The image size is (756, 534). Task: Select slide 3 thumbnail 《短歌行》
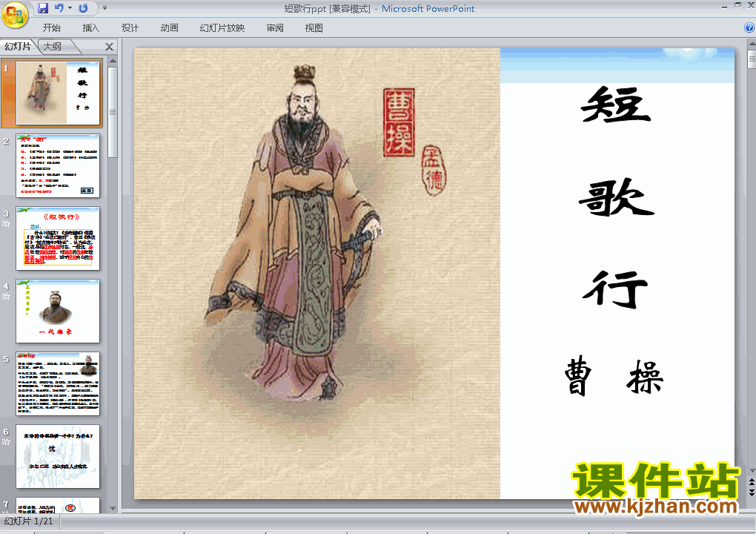58,239
